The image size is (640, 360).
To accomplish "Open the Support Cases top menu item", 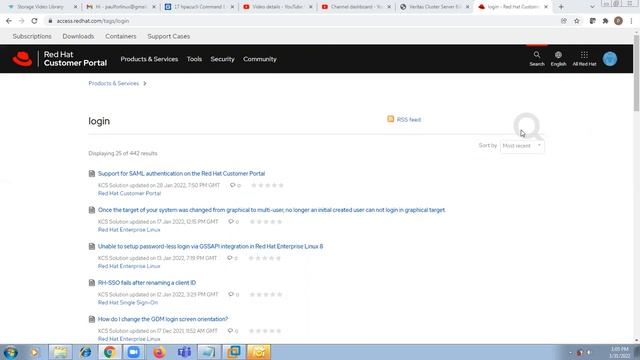I will [x=169, y=36].
